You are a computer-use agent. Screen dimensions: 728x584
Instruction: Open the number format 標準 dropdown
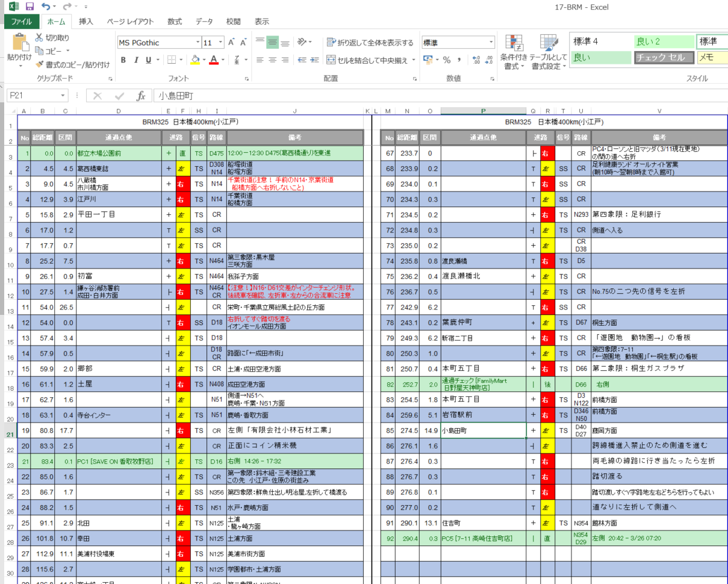point(491,43)
